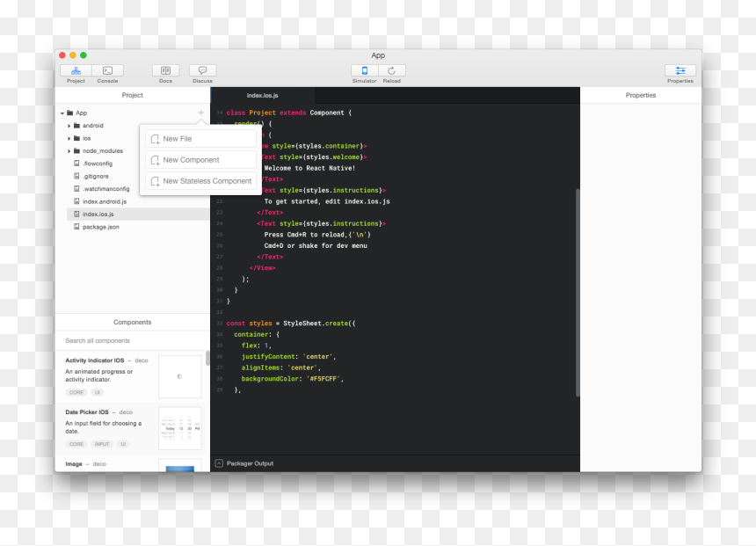Click the index.android.js file icon
Viewport: 756px width, 546px height.
[x=76, y=201]
